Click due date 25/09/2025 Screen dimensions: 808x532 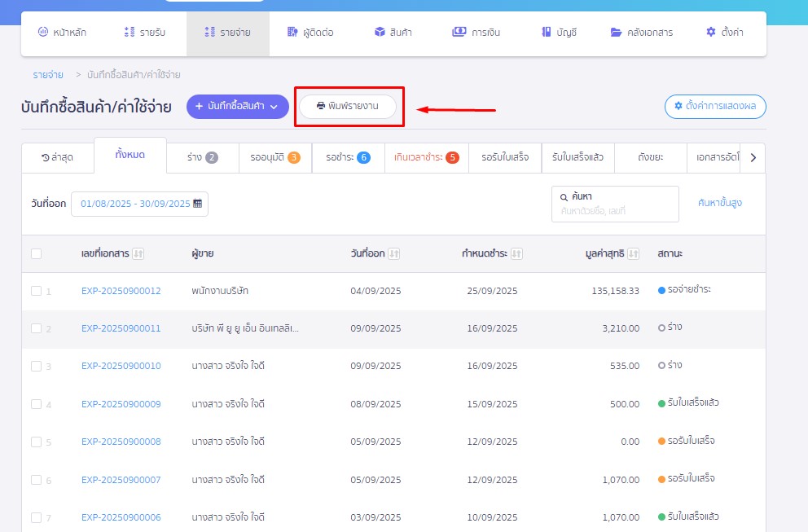492,291
